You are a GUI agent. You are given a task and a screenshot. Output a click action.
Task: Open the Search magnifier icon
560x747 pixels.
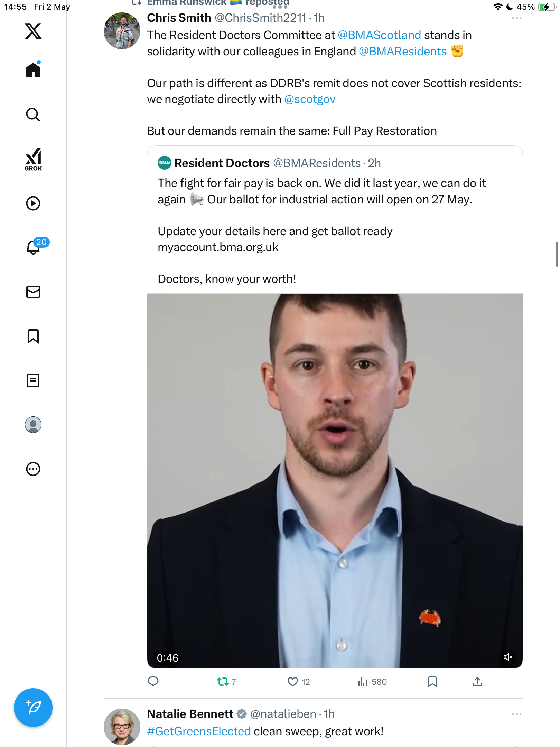[33, 114]
